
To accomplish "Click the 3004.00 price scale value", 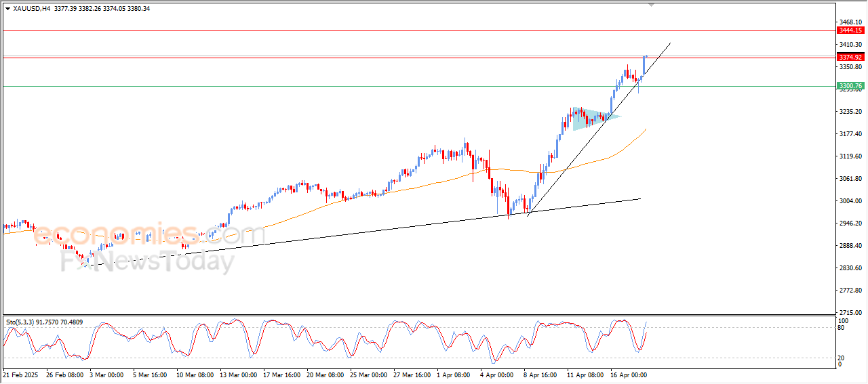I will point(850,201).
